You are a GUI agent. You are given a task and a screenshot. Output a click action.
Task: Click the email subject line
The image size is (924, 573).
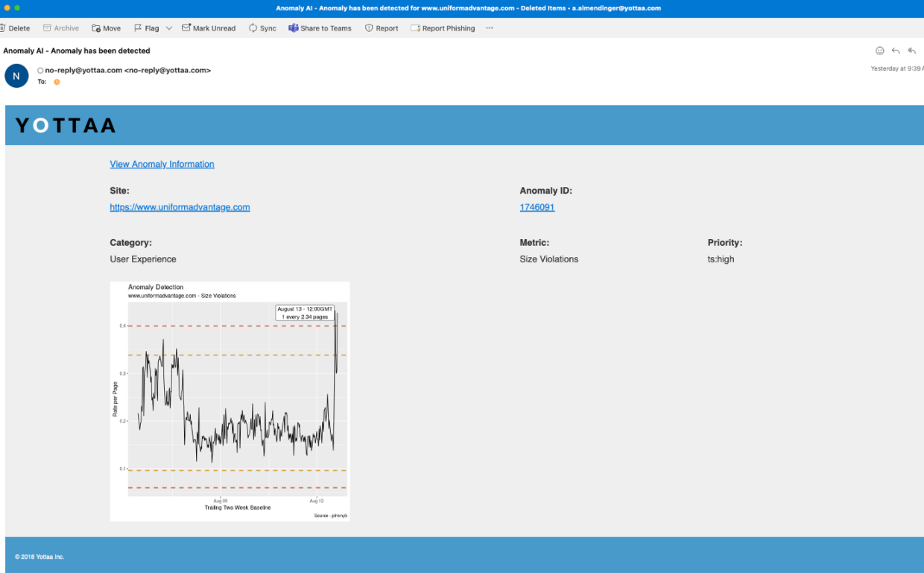click(77, 51)
